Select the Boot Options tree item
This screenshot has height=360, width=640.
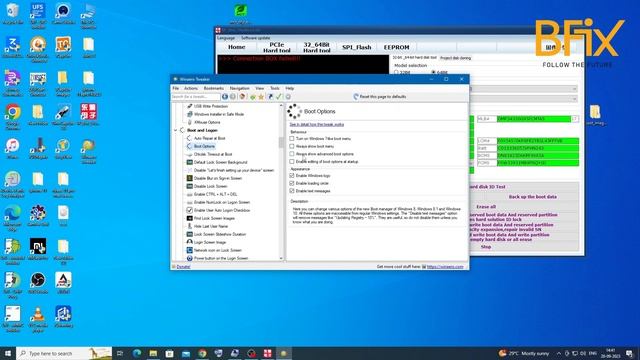coord(204,146)
